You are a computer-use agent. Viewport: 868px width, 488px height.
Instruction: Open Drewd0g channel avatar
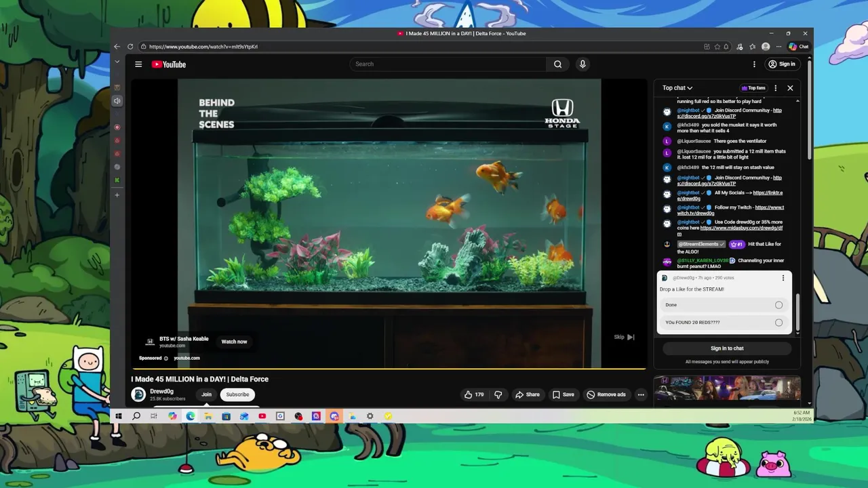click(x=138, y=394)
